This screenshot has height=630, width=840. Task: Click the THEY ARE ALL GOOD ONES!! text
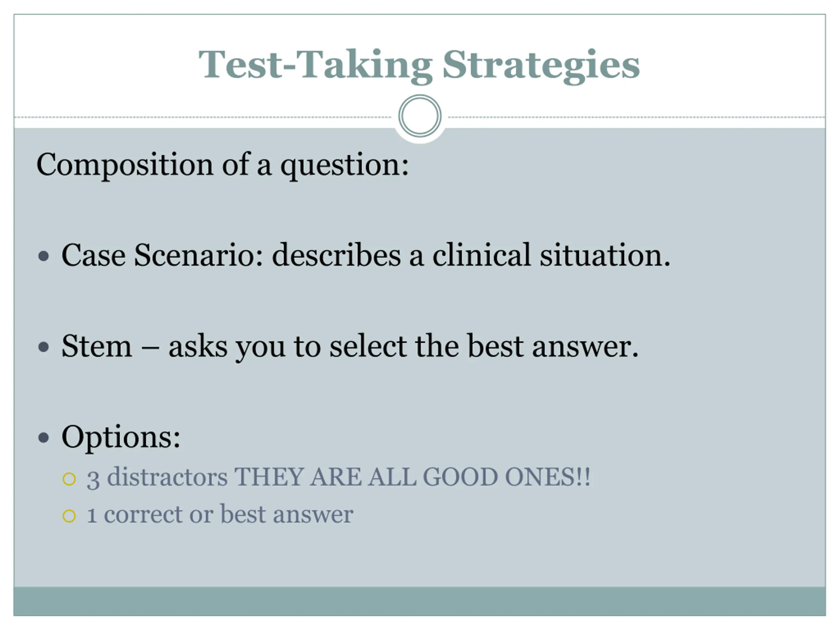pyautogui.click(x=412, y=476)
